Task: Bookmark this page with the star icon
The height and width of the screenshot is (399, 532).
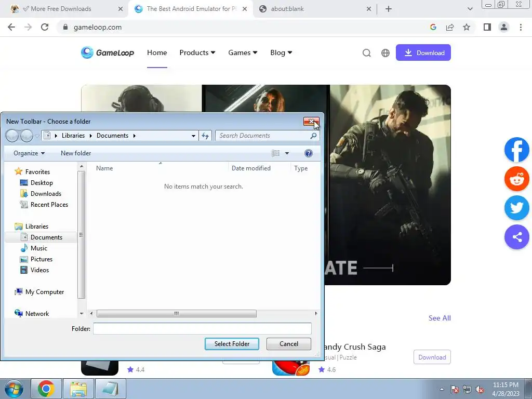Action: coord(467,27)
